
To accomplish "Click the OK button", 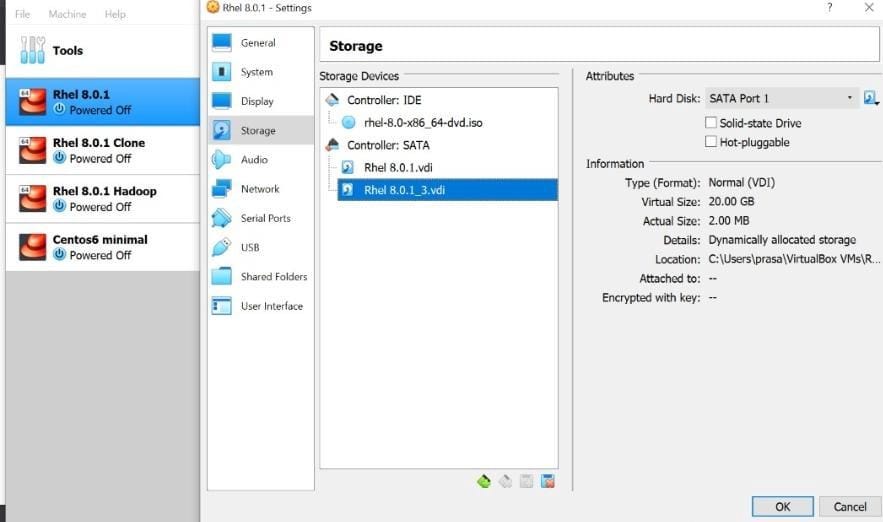I will tap(782, 506).
